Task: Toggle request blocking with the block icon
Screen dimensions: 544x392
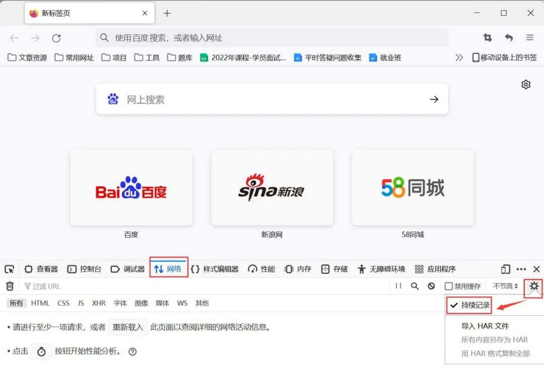Action: click(431, 286)
